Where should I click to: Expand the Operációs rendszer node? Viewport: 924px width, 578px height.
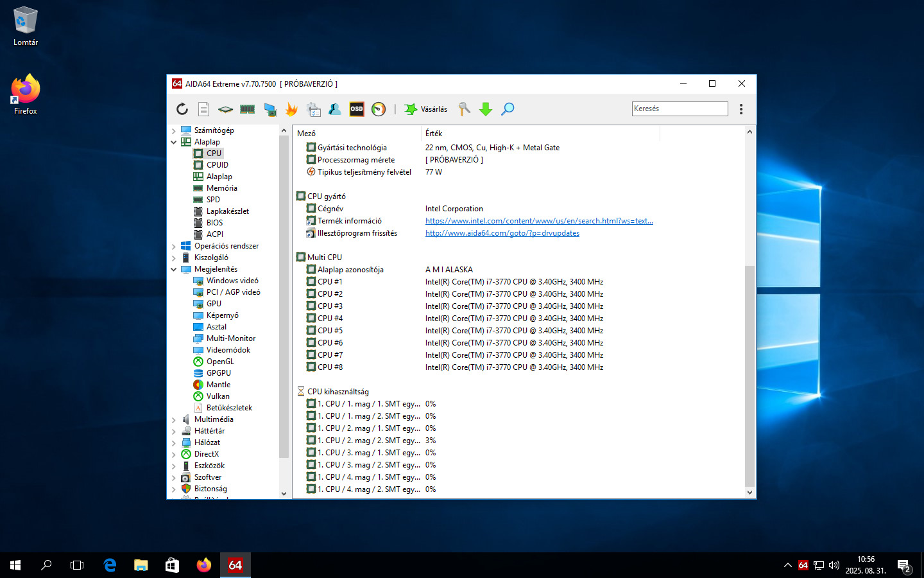(174, 246)
